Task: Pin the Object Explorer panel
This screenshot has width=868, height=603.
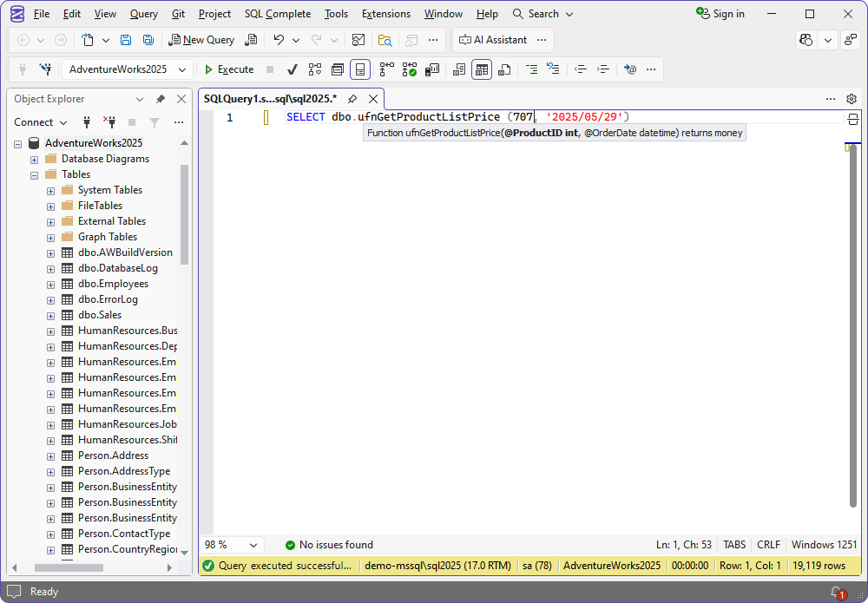Action: pos(160,99)
